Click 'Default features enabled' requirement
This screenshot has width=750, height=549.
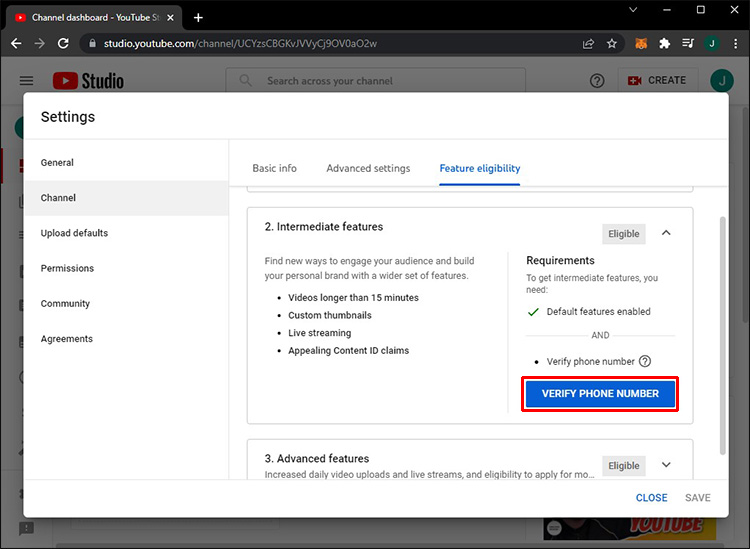[598, 312]
